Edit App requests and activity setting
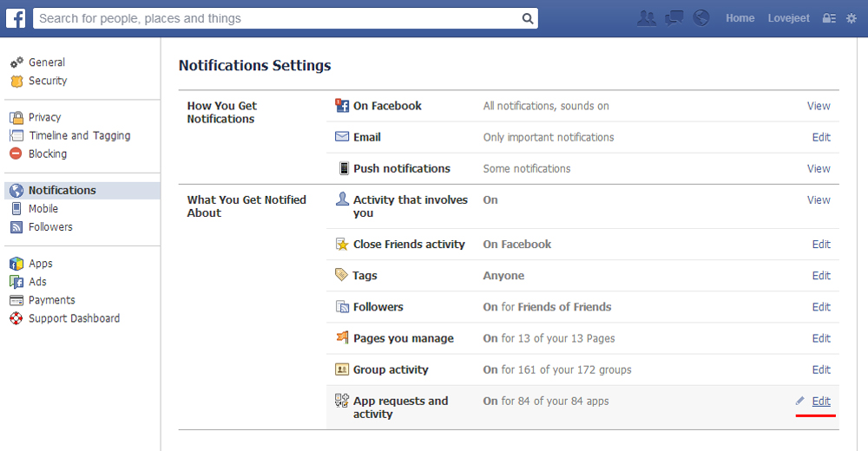Screen dimensions: 868x451 [821, 402]
